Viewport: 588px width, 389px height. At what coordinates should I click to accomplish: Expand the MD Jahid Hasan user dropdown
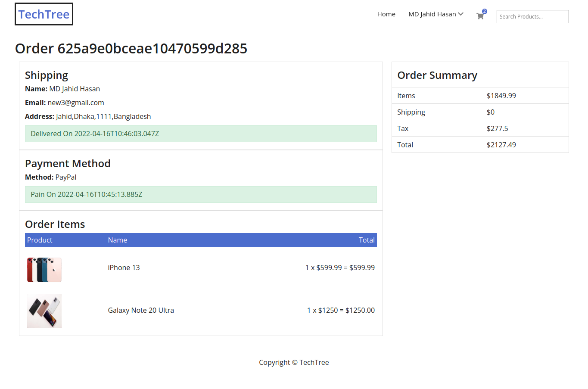[436, 14]
